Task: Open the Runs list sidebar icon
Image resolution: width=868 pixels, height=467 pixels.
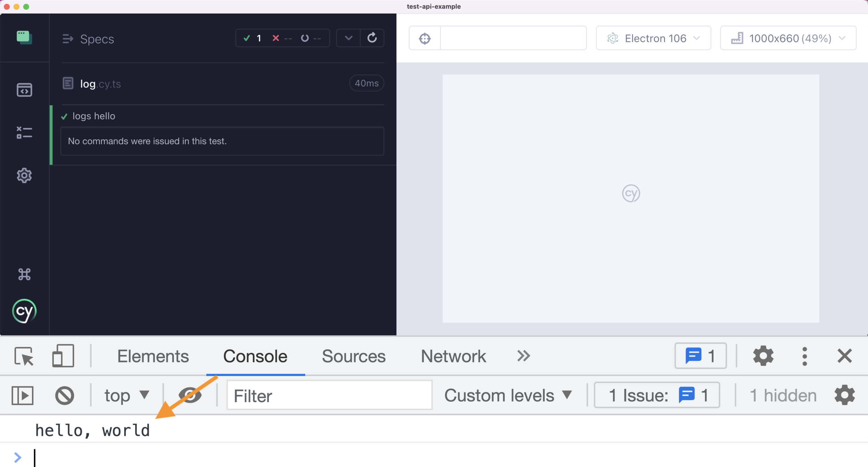Action: coord(24,133)
